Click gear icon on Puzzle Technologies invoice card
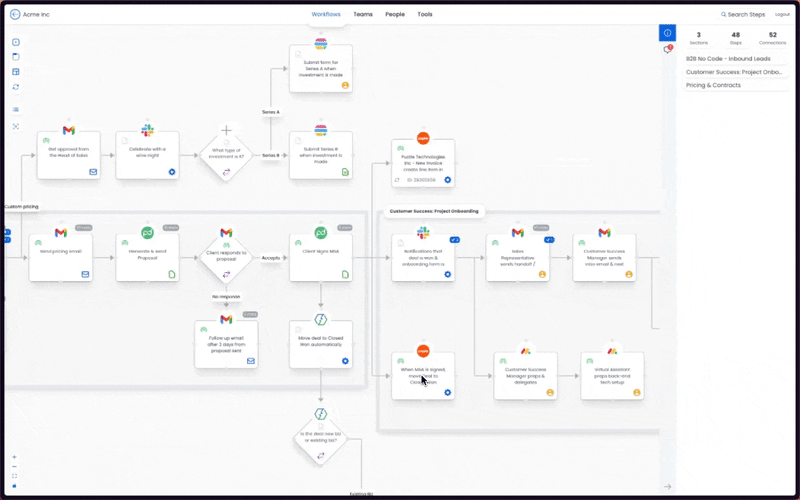Image resolution: width=800 pixels, height=500 pixels. [447, 180]
